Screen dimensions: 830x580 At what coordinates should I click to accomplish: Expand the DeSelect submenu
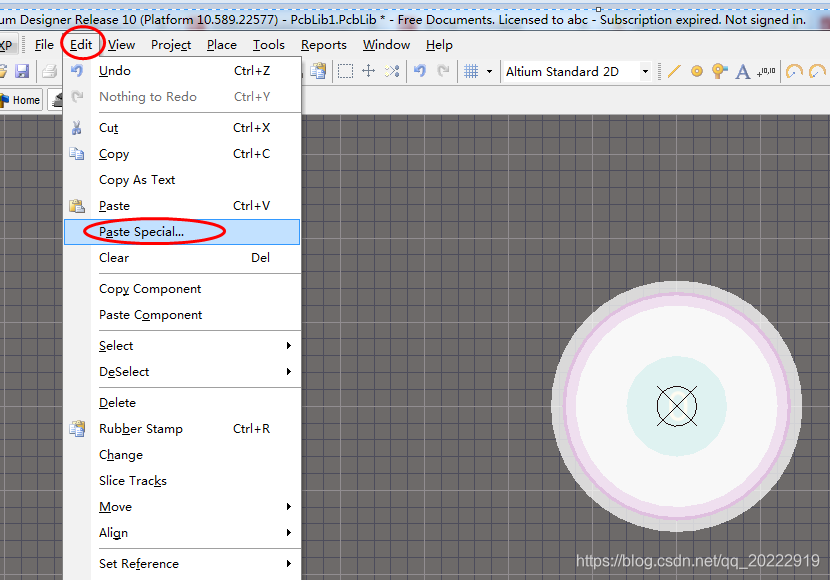183,372
